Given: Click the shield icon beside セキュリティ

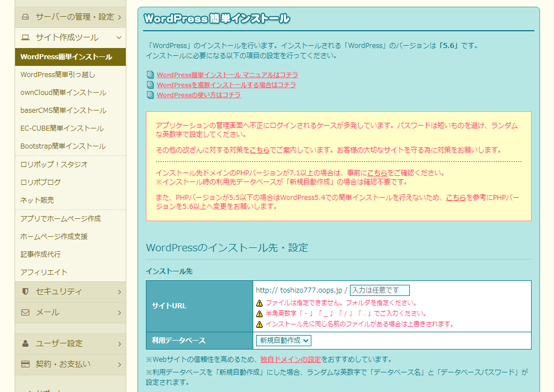Looking at the screenshot, I should pyautogui.click(x=25, y=291).
